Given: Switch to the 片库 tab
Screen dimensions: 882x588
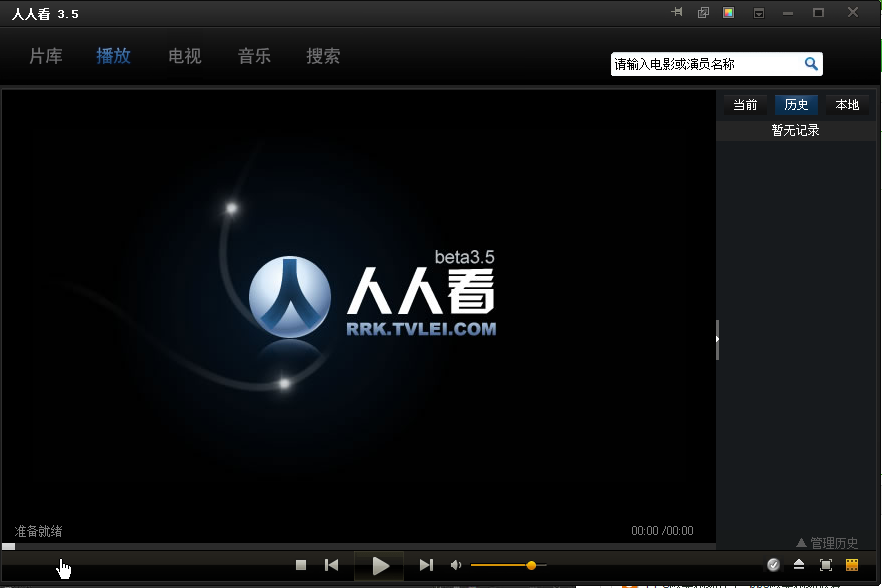Looking at the screenshot, I should tap(45, 56).
